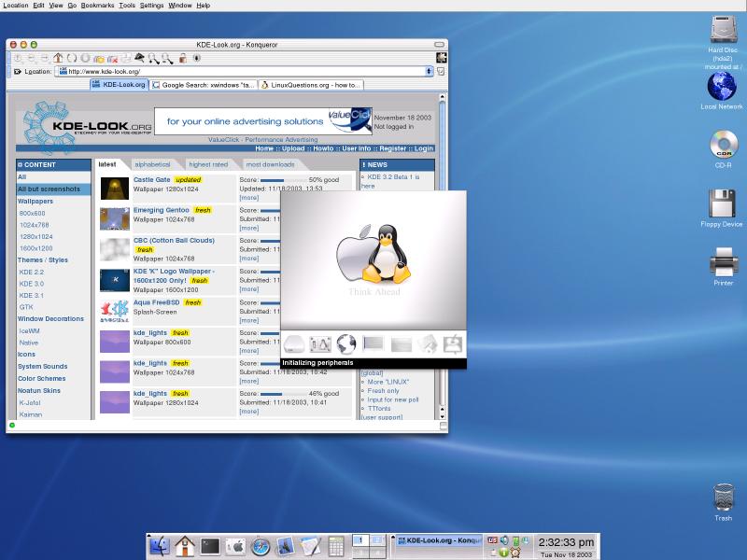Filter by 1280x1024 in sidebar

coord(36,237)
